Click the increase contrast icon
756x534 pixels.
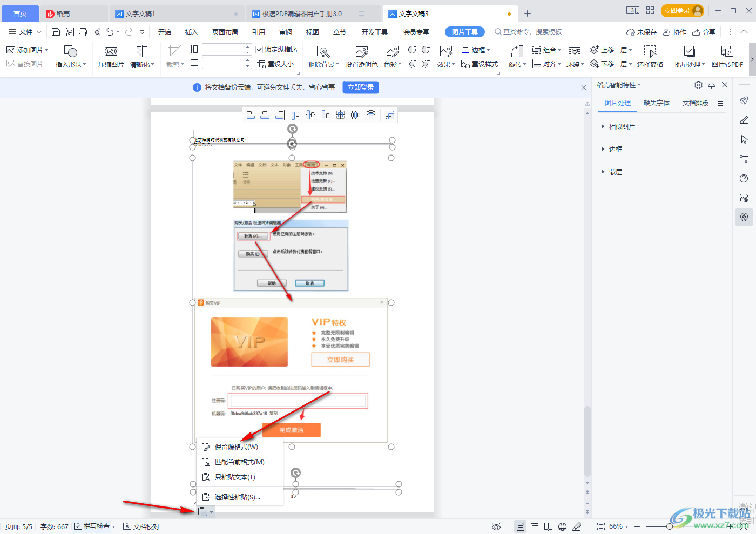(x=412, y=50)
